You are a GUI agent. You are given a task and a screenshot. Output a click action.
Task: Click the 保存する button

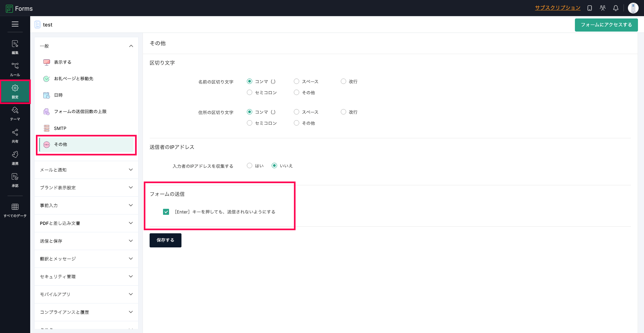(x=165, y=240)
